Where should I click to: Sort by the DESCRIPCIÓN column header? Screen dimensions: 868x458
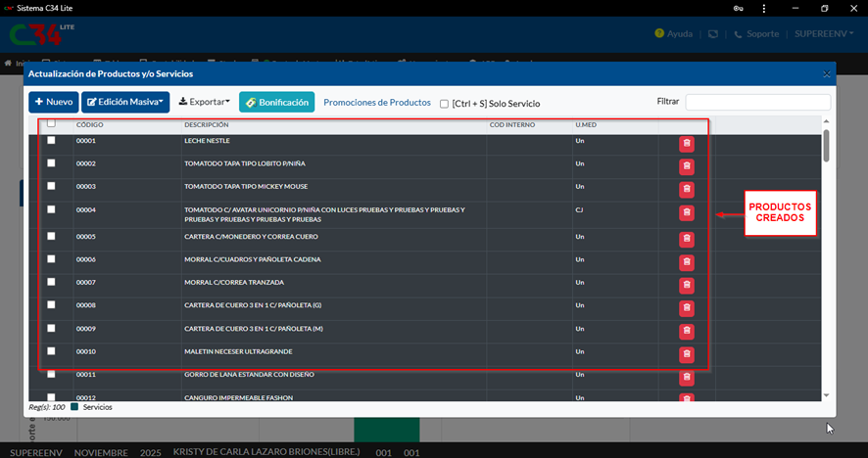point(207,125)
